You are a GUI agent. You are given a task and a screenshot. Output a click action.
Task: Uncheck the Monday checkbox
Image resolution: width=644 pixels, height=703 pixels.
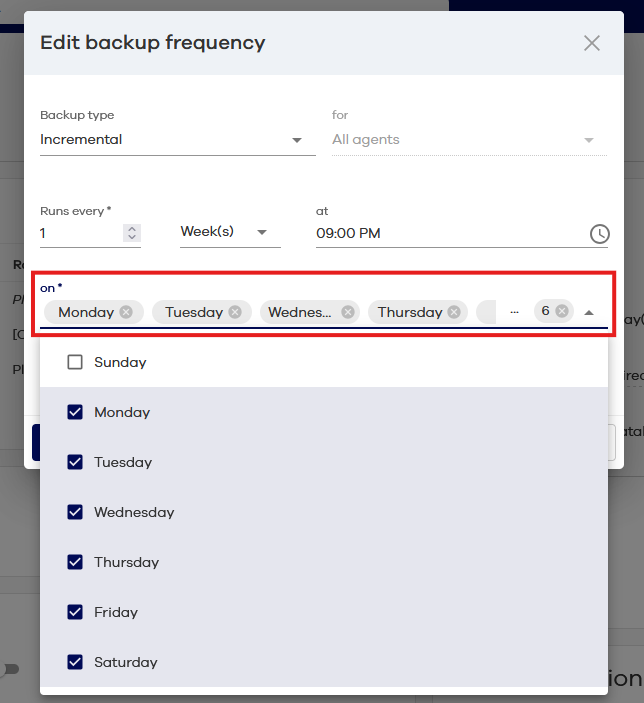[x=75, y=412]
